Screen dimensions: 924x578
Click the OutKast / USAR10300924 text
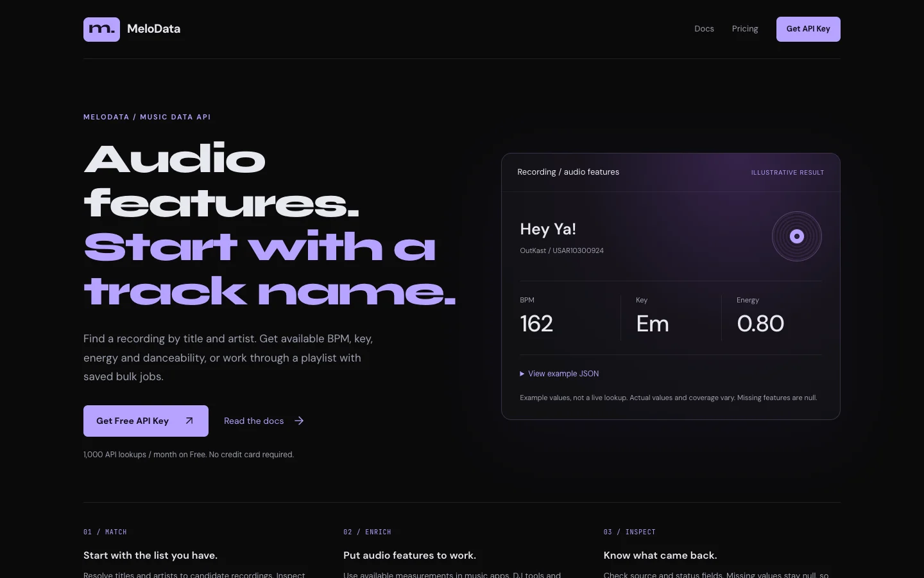561,250
